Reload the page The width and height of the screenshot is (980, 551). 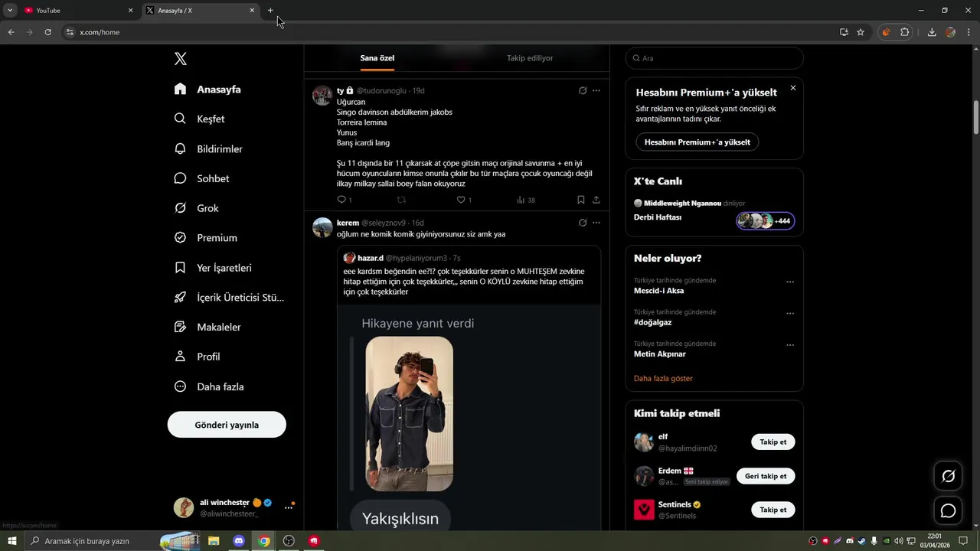point(47,32)
